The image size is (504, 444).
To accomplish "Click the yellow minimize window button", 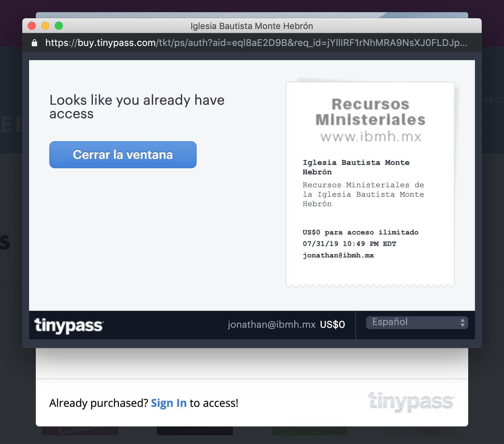I will [x=45, y=26].
